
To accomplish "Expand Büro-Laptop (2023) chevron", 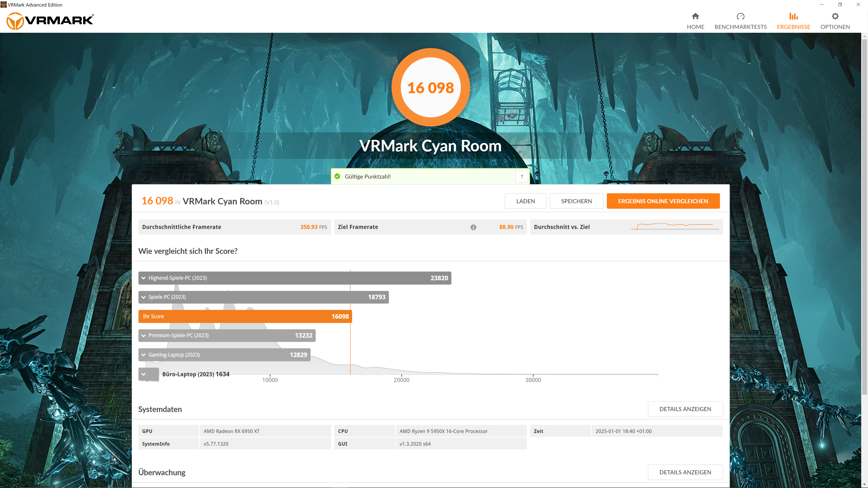I will 144,374.
